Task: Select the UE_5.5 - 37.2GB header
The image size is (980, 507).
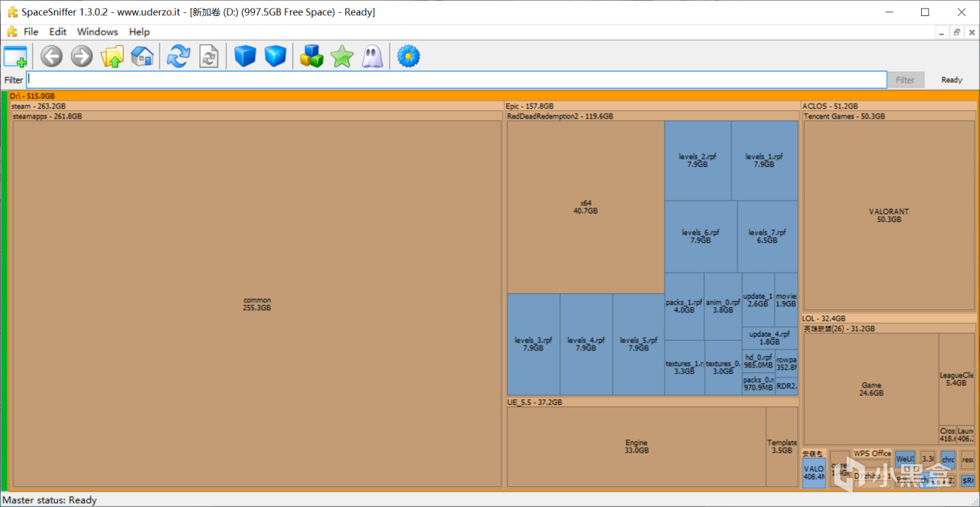Action: point(652,402)
